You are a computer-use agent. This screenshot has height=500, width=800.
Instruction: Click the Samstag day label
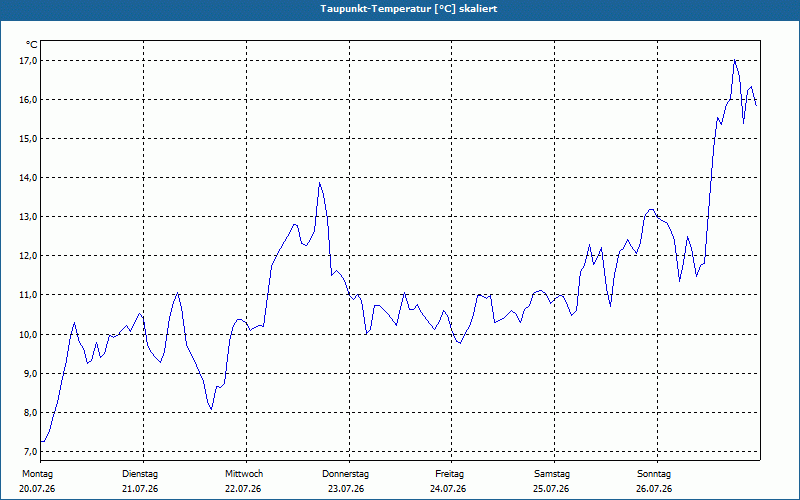click(x=552, y=474)
